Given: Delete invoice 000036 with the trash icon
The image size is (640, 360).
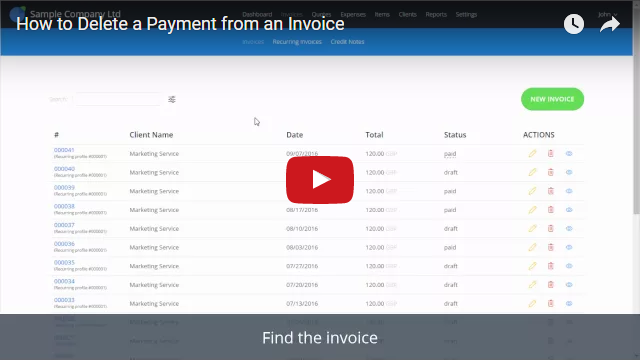Looking at the screenshot, I should 551,247.
